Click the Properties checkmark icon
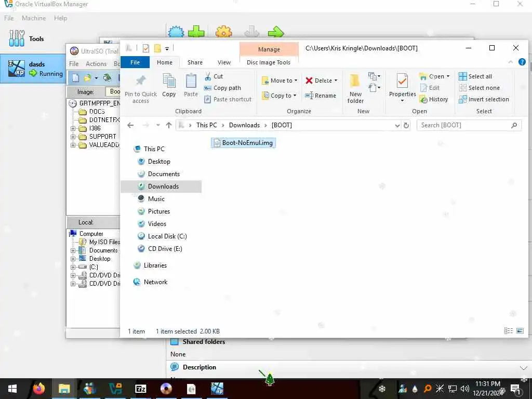The image size is (532, 399). click(x=402, y=81)
